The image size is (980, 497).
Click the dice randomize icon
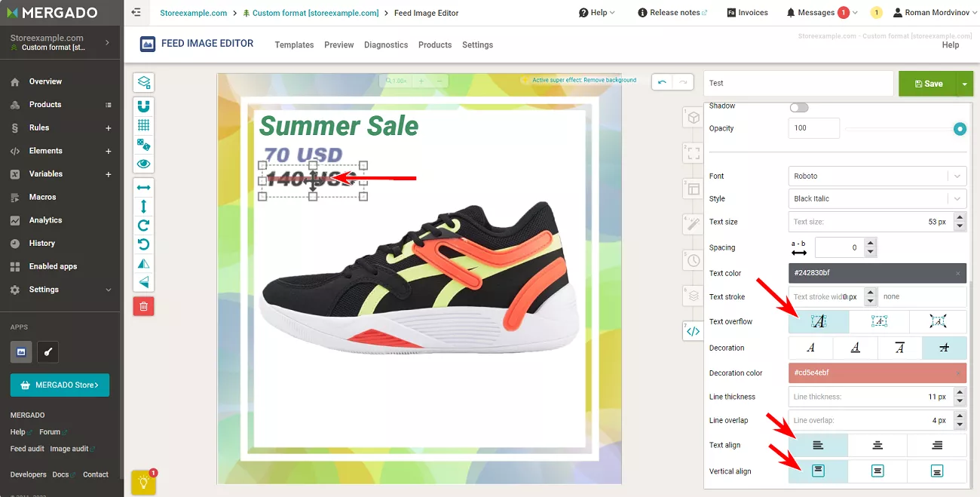pyautogui.click(x=143, y=144)
